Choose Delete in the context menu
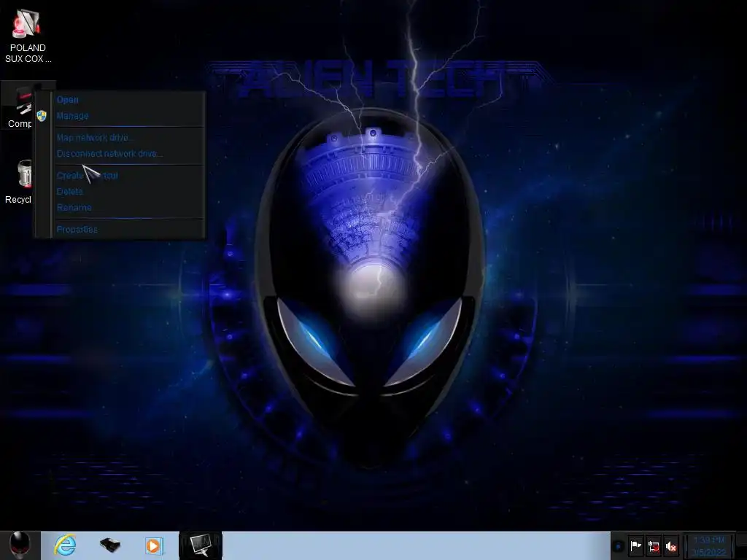 [128, 192]
